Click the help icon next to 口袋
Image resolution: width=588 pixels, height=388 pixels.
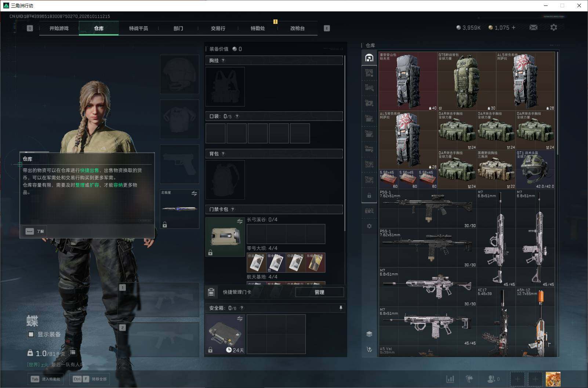tap(237, 116)
